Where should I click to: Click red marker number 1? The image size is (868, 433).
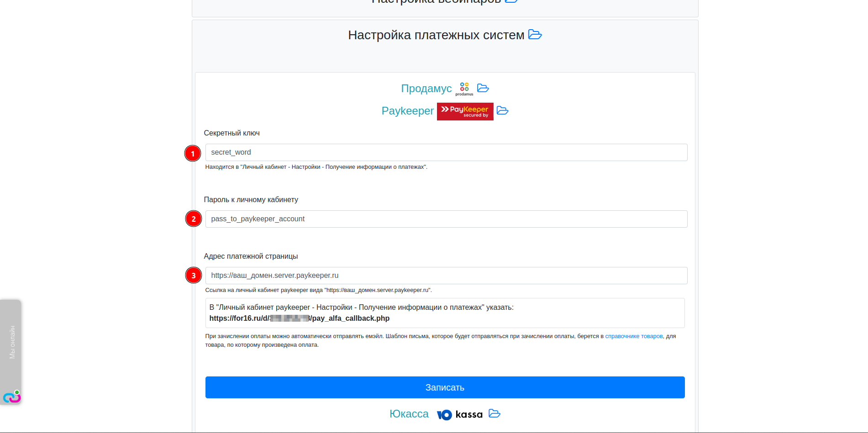click(x=193, y=153)
